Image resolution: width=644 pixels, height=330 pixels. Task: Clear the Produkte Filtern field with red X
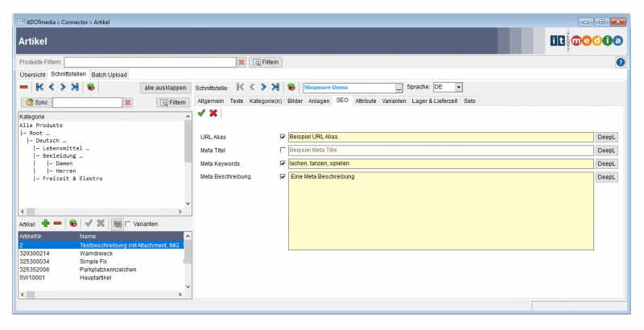241,62
